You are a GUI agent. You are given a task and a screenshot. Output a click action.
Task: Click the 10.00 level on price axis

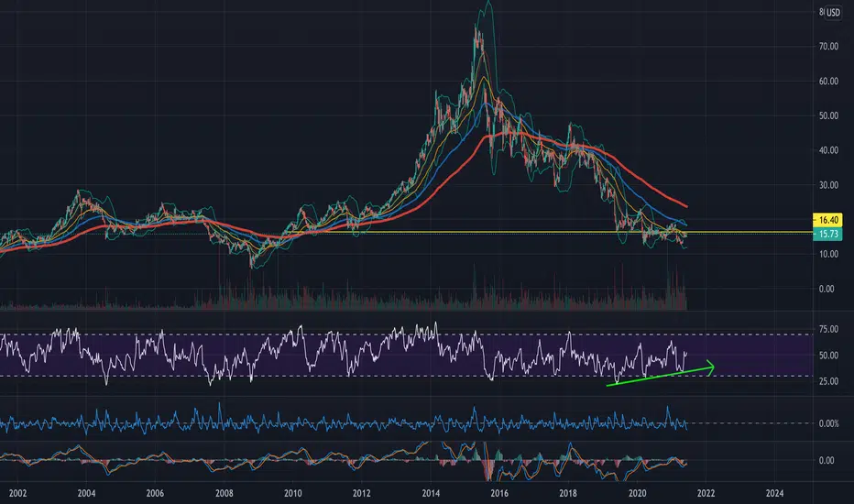pyautogui.click(x=828, y=254)
